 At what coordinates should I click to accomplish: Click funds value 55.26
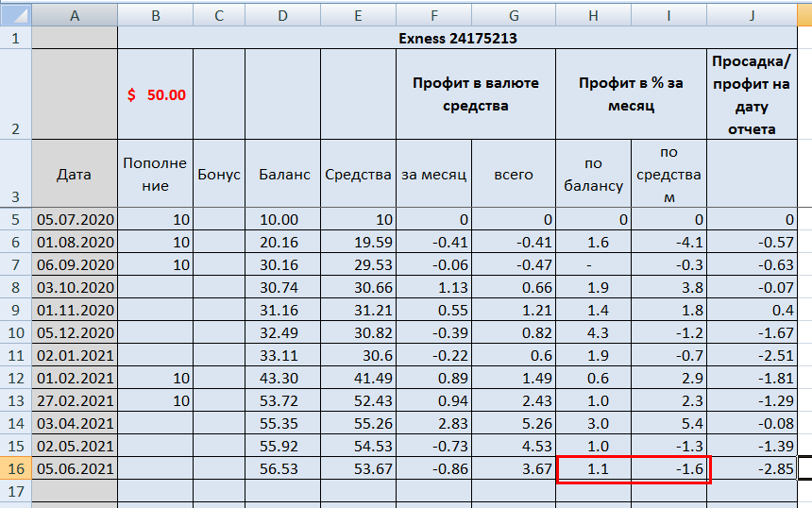click(x=359, y=424)
